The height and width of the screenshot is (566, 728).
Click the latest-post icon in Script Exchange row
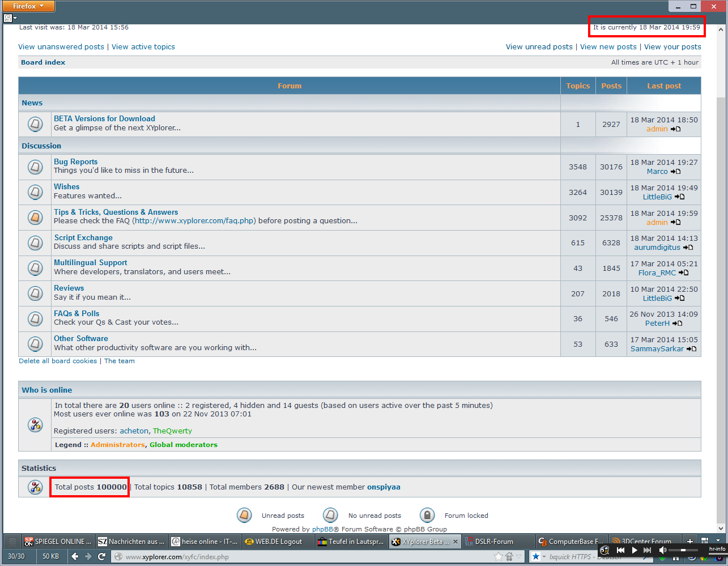tap(688, 248)
